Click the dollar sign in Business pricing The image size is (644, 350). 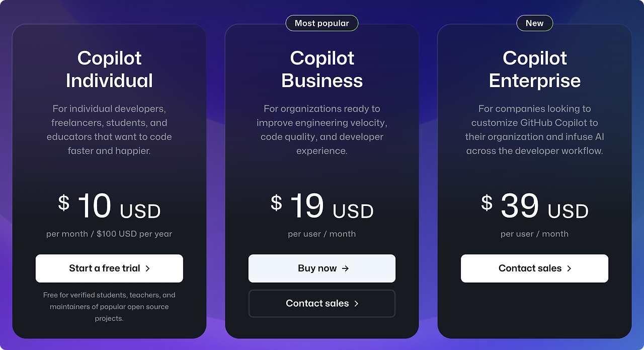[276, 202]
